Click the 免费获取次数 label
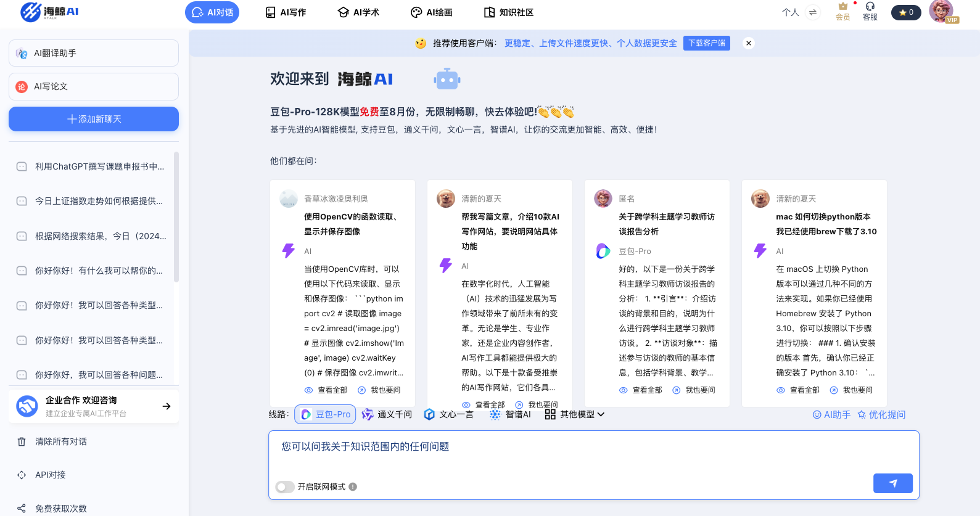The height and width of the screenshot is (516, 980). pyautogui.click(x=61, y=509)
